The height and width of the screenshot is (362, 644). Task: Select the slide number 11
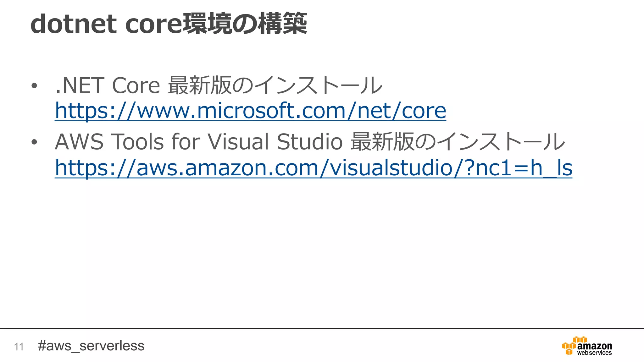pyautogui.click(x=19, y=347)
